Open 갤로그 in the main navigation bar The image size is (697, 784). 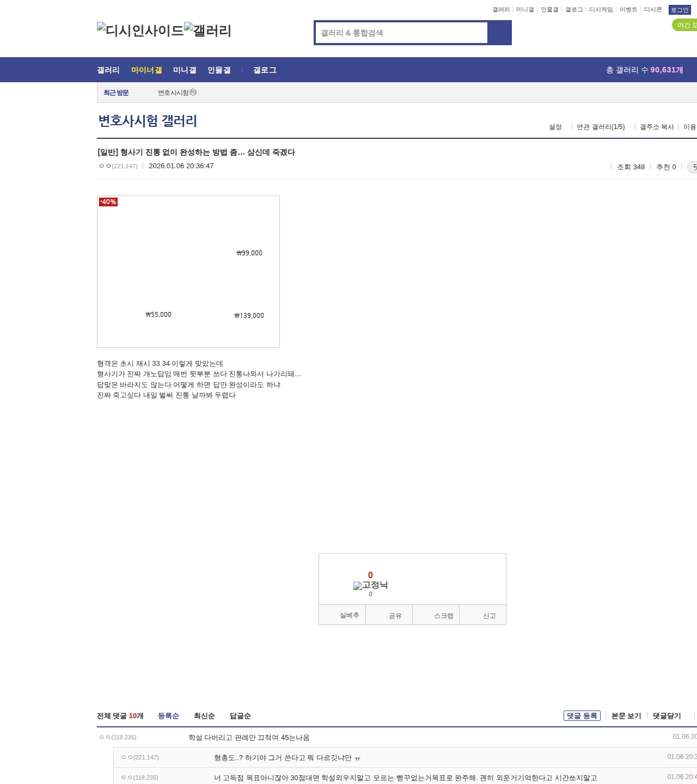265,70
